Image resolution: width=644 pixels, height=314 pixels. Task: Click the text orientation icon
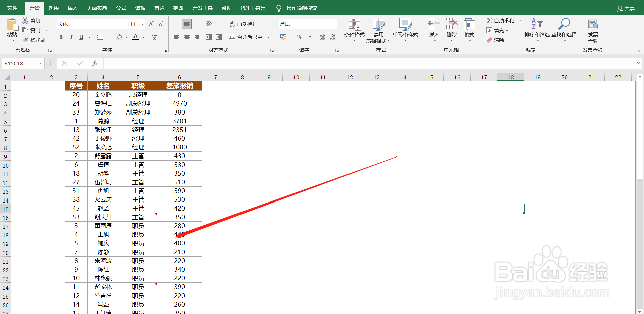[209, 24]
